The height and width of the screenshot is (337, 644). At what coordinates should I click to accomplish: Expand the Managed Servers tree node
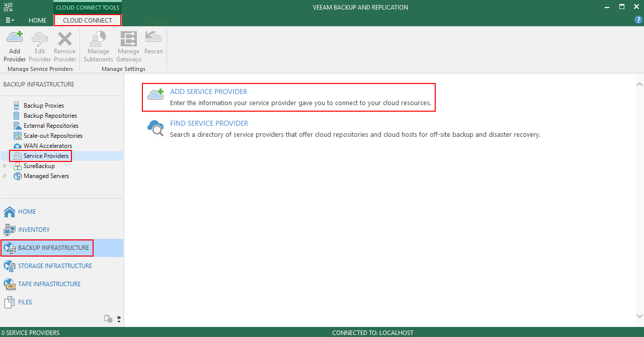[6, 176]
